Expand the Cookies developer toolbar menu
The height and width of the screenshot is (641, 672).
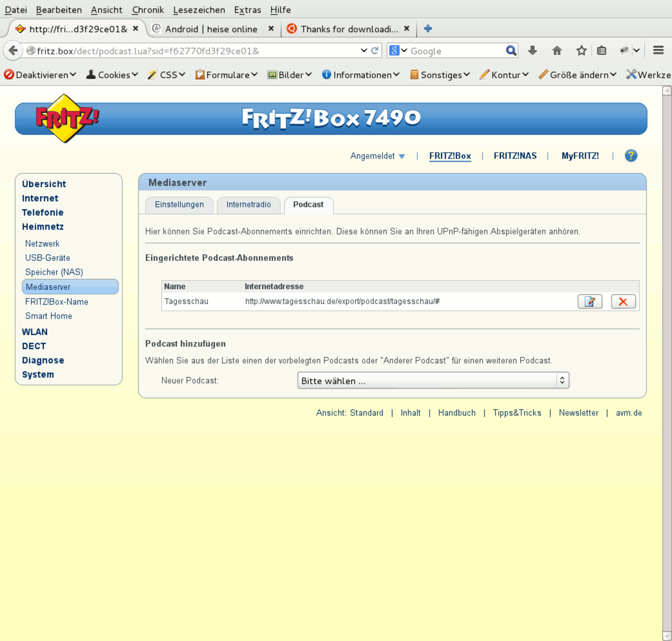click(112, 75)
